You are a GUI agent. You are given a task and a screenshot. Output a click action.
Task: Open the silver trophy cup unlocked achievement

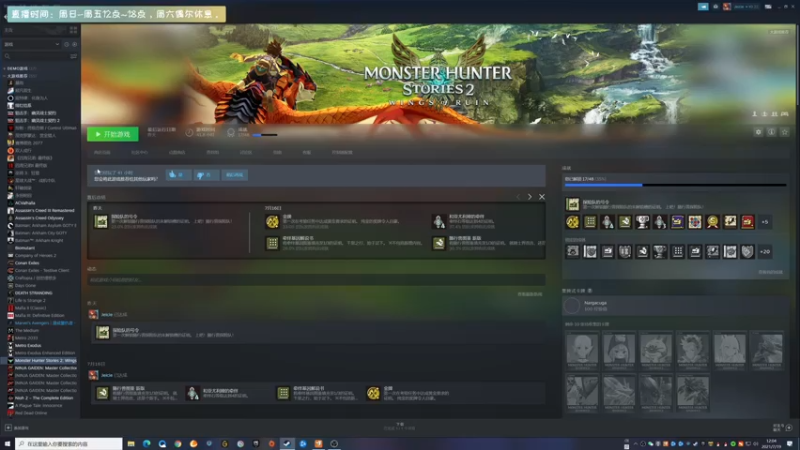click(642, 222)
